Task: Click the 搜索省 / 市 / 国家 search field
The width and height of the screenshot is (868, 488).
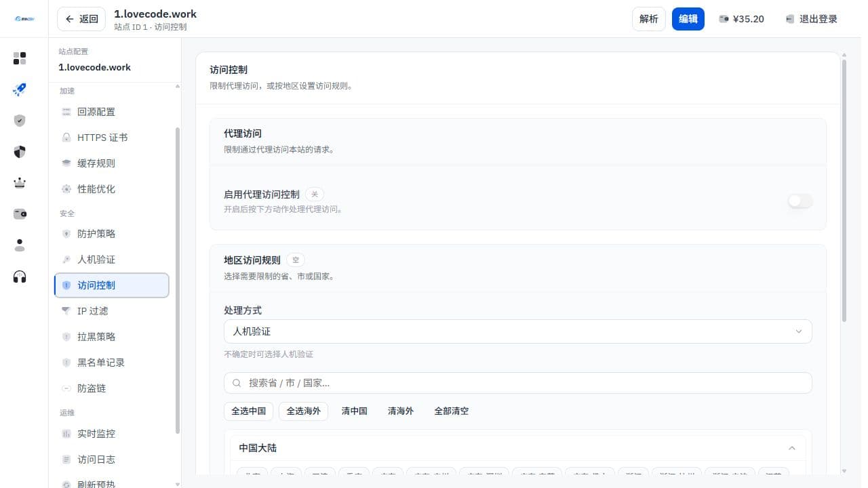Action: tap(518, 383)
